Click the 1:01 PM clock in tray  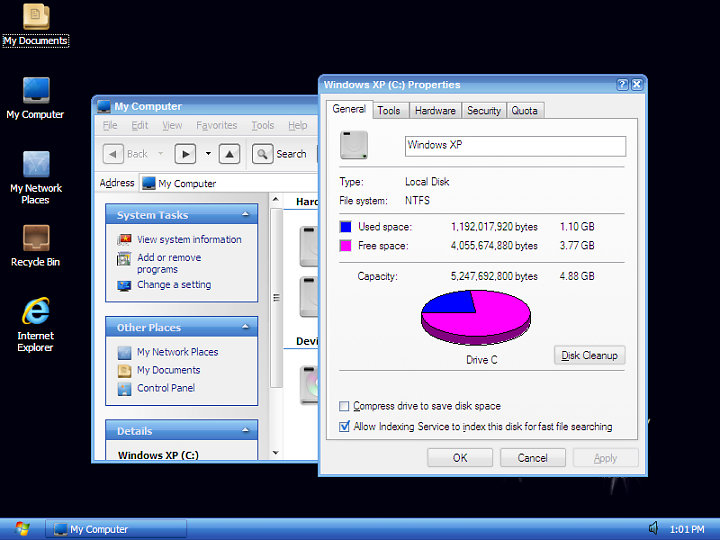(x=686, y=529)
